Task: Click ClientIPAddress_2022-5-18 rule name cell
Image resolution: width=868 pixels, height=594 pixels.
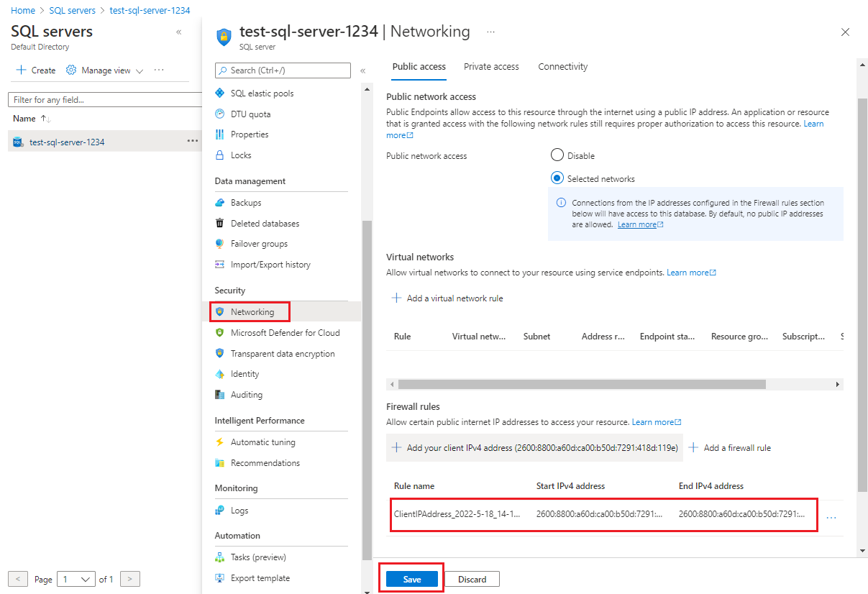Action: pos(457,514)
